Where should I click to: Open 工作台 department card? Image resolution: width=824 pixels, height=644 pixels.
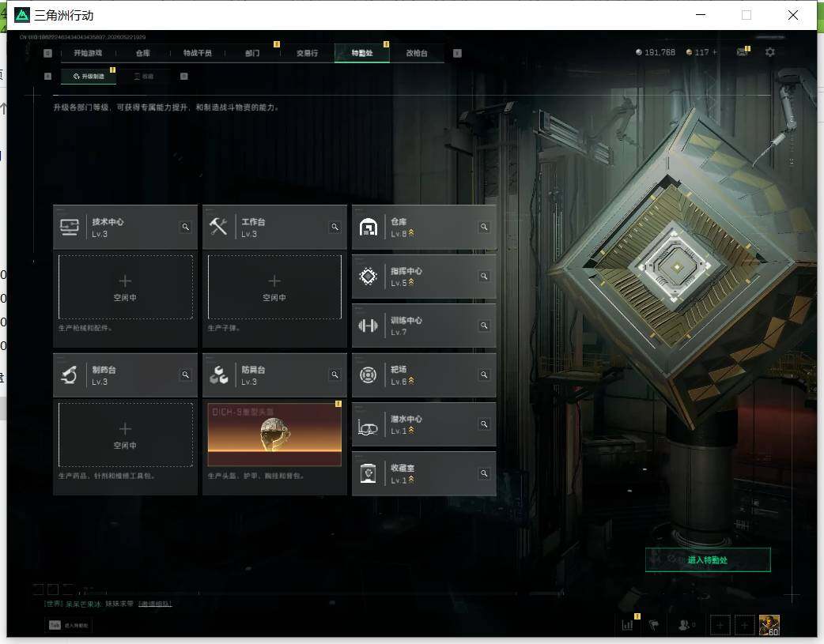tap(274, 227)
